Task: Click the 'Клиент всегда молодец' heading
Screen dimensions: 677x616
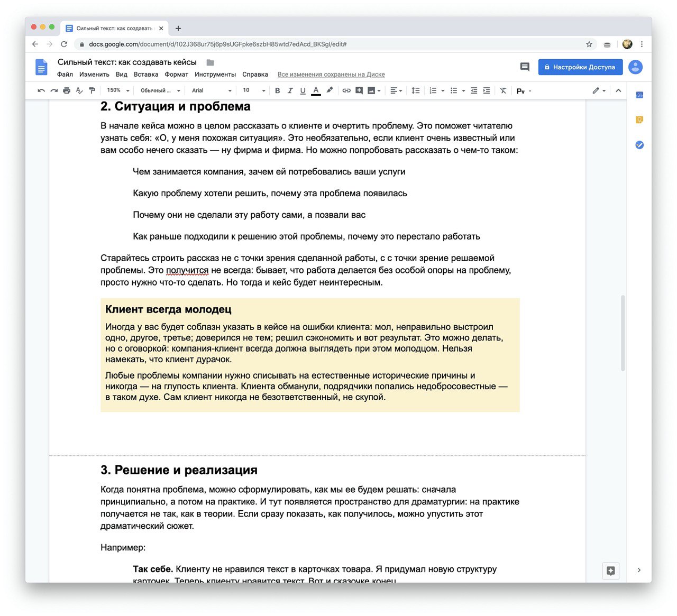Action: 168,309
